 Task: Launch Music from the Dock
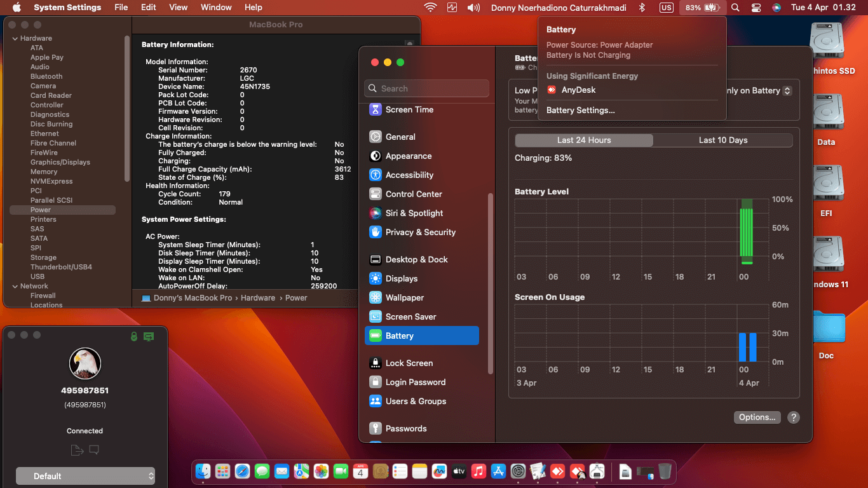click(x=478, y=471)
